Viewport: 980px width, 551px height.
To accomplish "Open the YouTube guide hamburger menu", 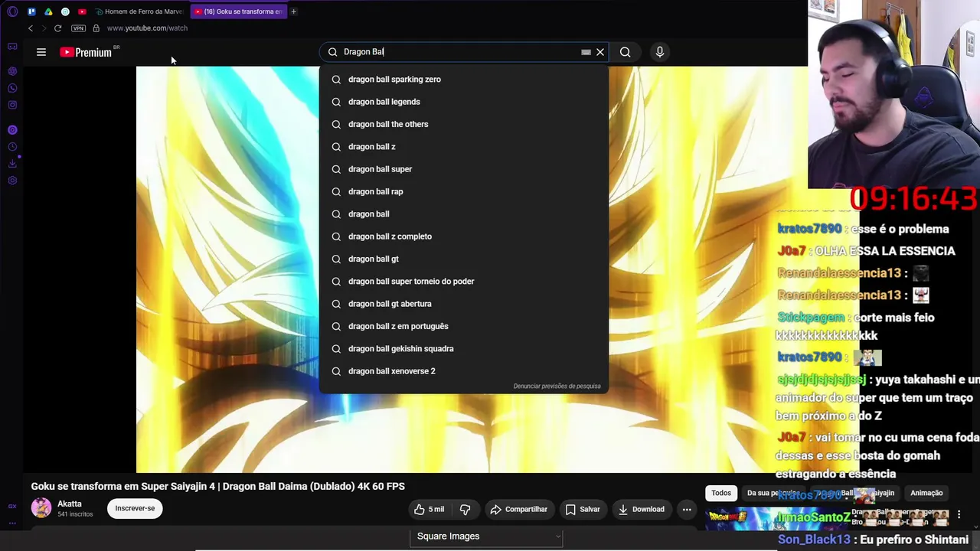I will [x=41, y=52].
